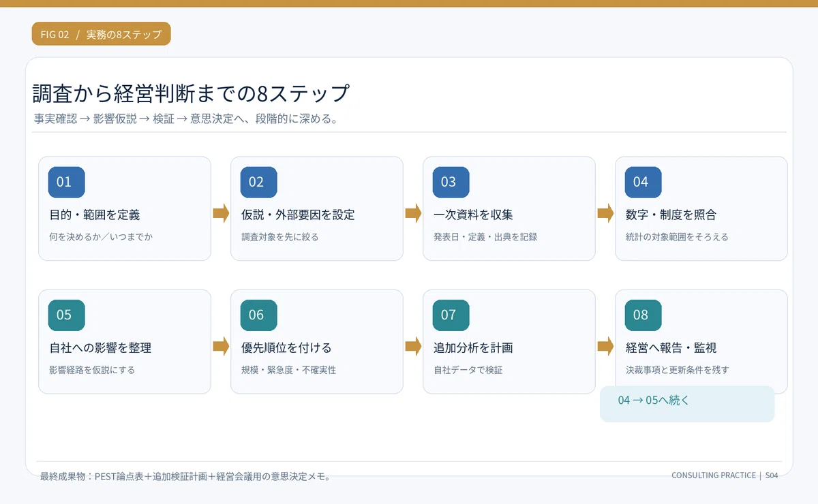Click the step title "優先順位を付ける"
Viewport: 818px width, 504px height.
[287, 348]
